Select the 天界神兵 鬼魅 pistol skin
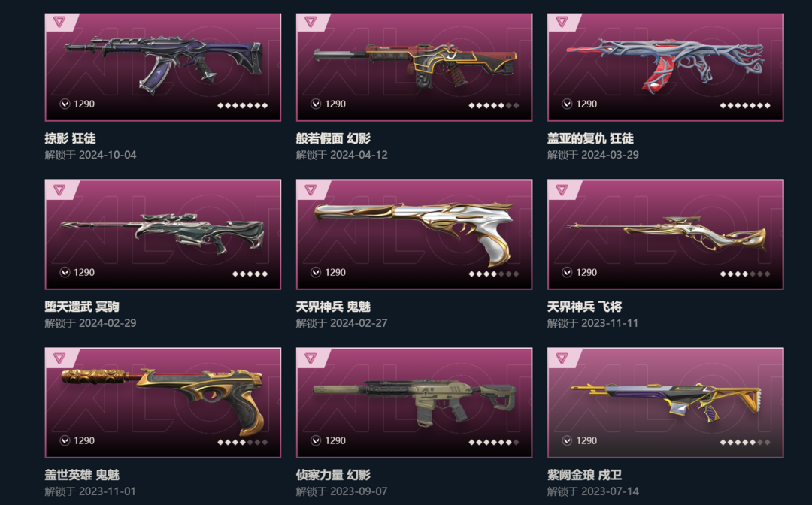 (x=414, y=233)
